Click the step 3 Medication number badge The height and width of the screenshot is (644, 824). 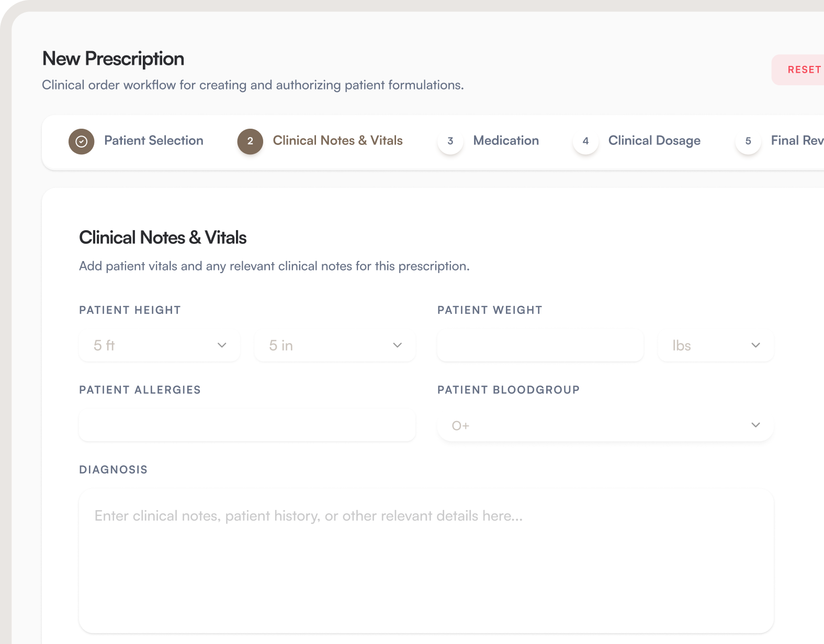(x=450, y=141)
